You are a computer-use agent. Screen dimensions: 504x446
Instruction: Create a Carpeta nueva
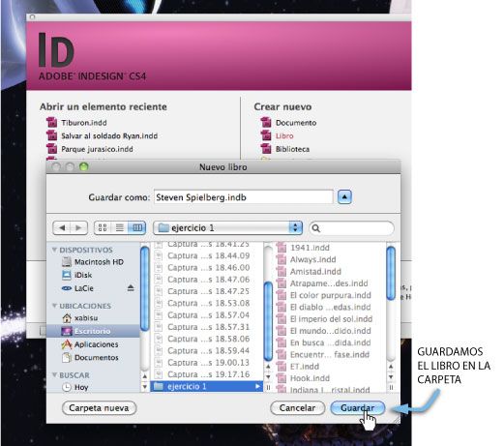99,408
